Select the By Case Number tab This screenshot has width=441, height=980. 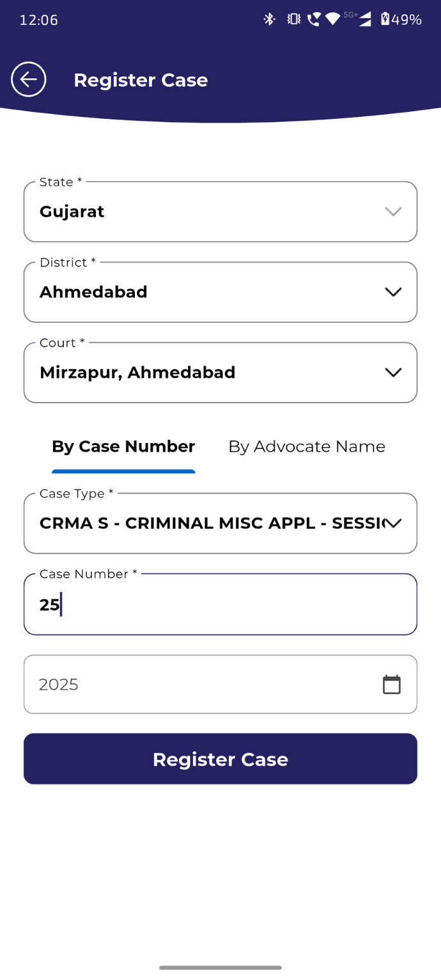pos(123,447)
